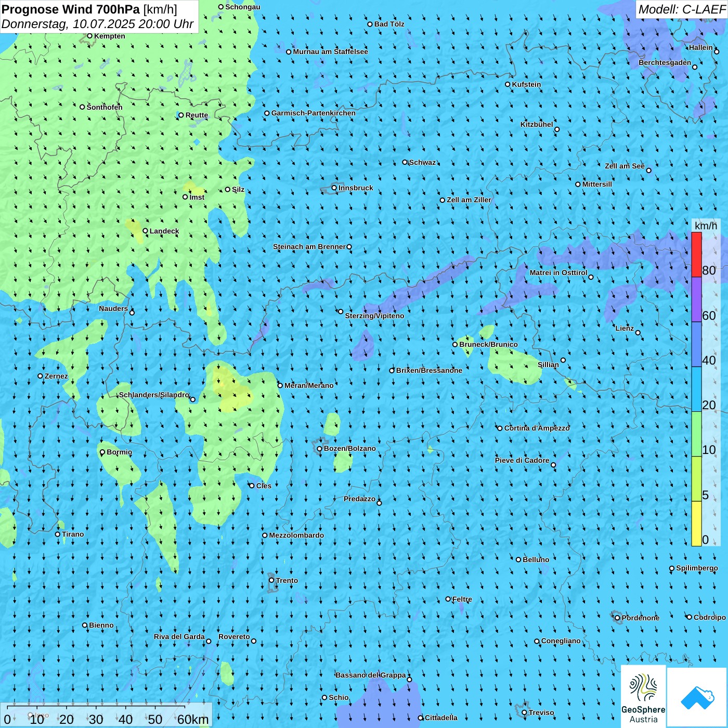The image size is (728, 728).
Task: Click the Steinach am Brenner label
Action: (309, 246)
